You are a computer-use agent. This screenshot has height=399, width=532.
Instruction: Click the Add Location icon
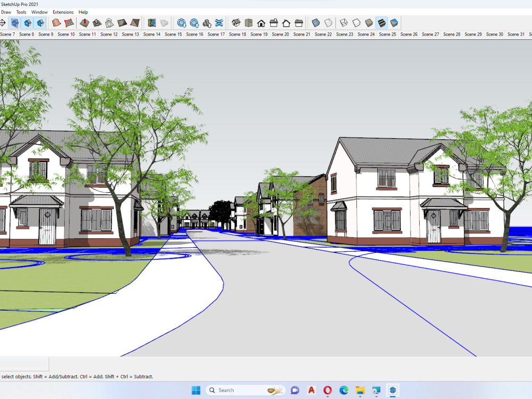pyautogui.click(x=152, y=23)
